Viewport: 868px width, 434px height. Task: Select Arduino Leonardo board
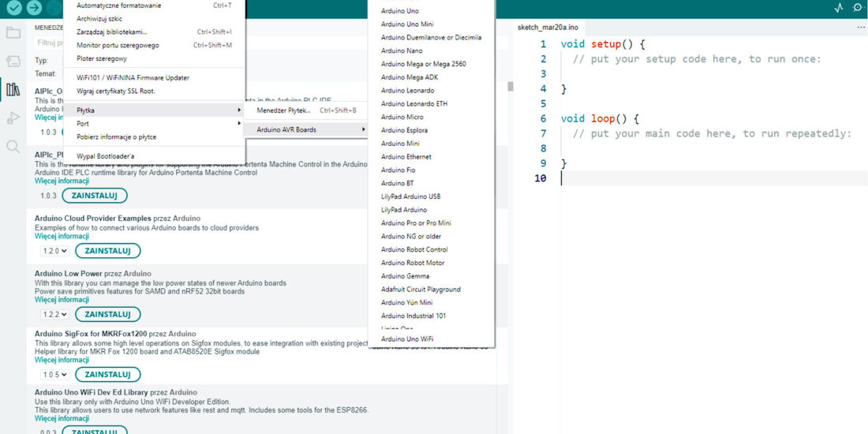pyautogui.click(x=431, y=91)
